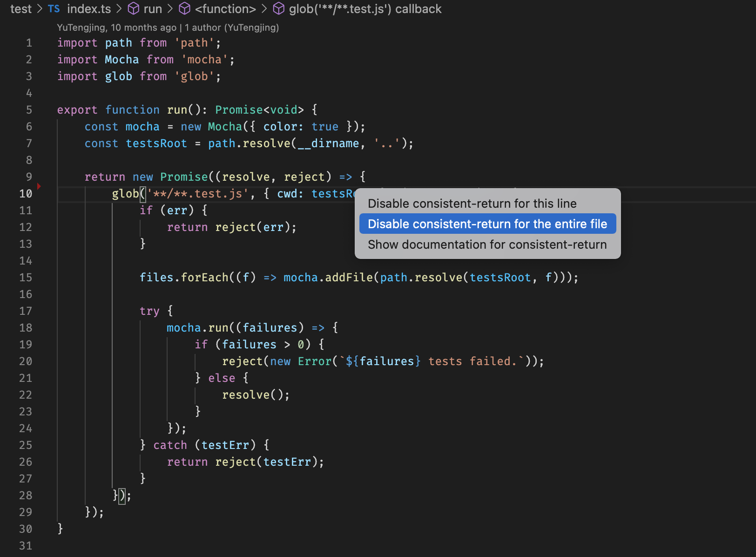Select line number 18 in the gutter
The width and height of the screenshot is (756, 557).
(x=26, y=327)
